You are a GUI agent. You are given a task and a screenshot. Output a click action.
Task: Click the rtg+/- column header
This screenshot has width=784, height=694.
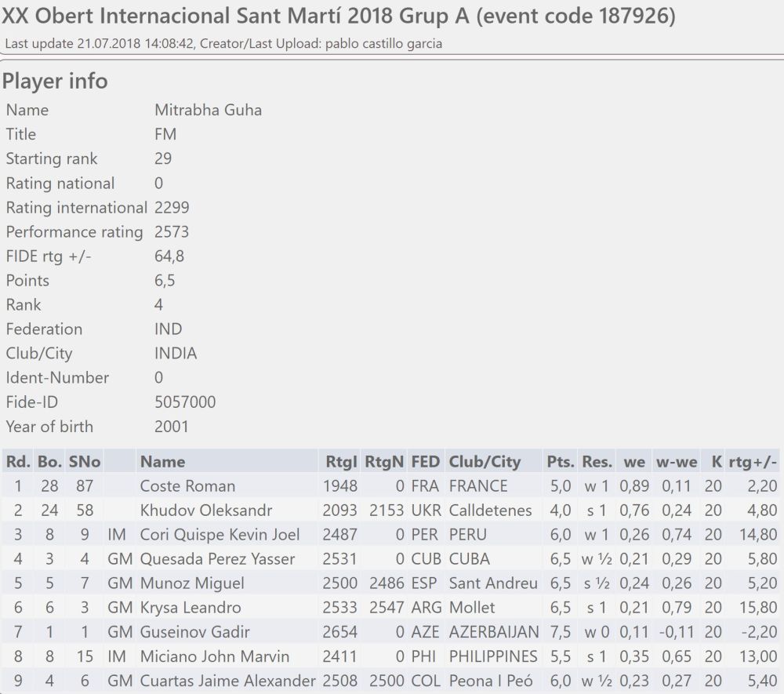[x=753, y=461]
